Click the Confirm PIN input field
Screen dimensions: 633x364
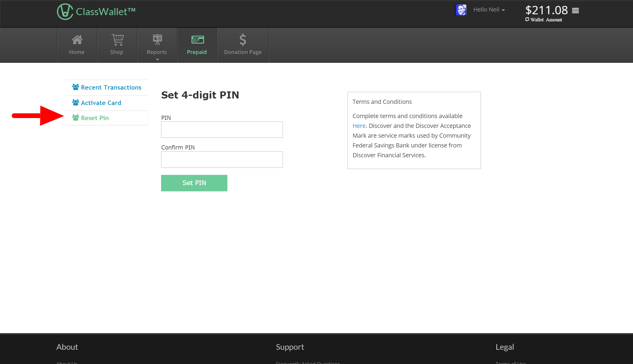coord(222,160)
